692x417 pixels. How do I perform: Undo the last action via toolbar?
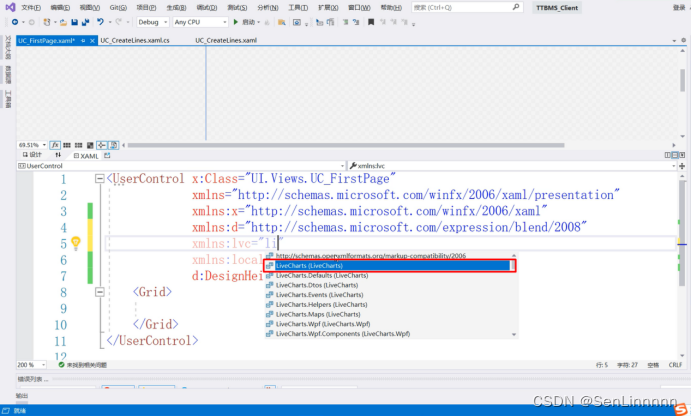pyautogui.click(x=100, y=22)
